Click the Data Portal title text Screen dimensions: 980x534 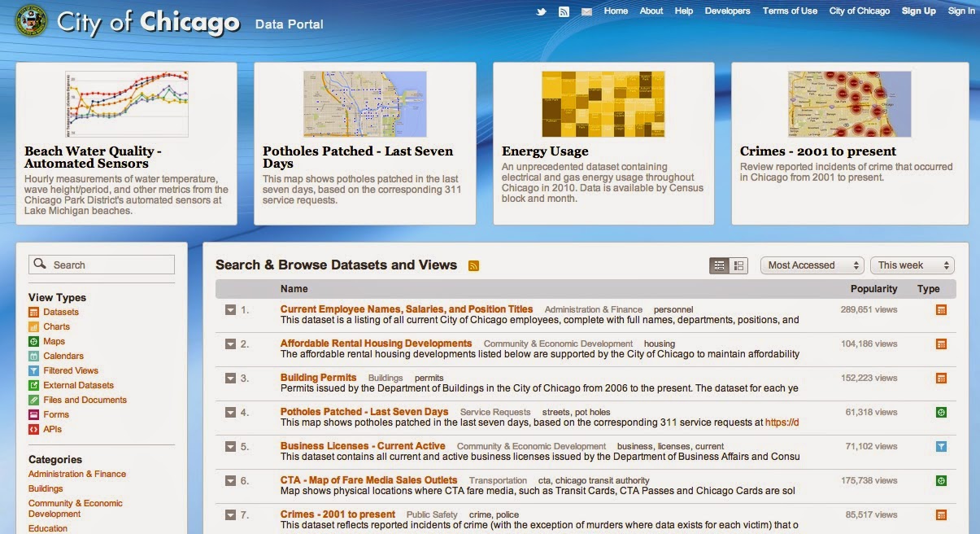click(289, 24)
